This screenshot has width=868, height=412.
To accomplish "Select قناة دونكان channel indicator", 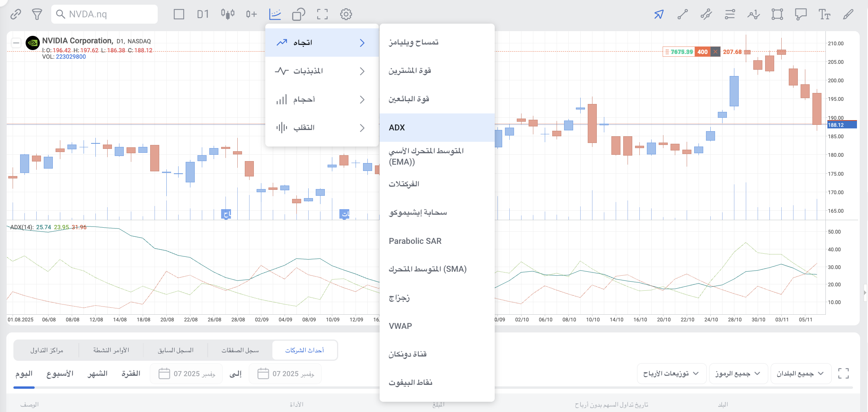I will tap(437, 354).
